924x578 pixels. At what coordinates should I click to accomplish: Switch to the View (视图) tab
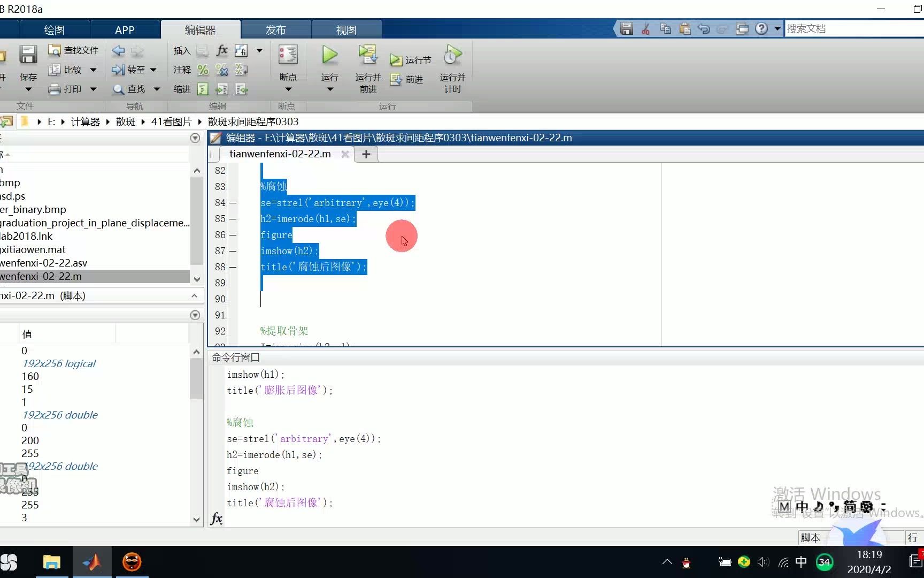346,30
